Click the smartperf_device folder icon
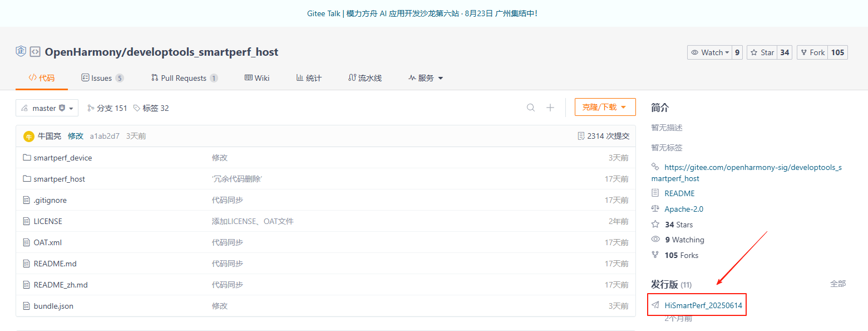Screen dimensions: 868x331 pos(27,158)
